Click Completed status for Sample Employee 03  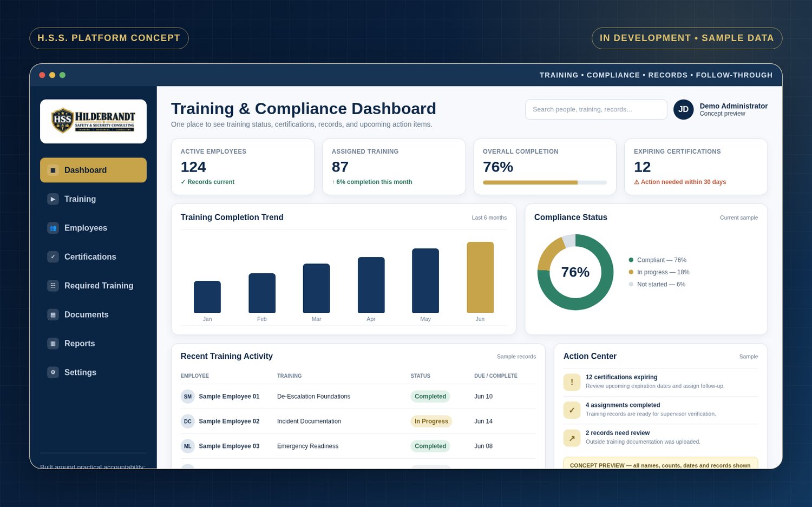(430, 446)
